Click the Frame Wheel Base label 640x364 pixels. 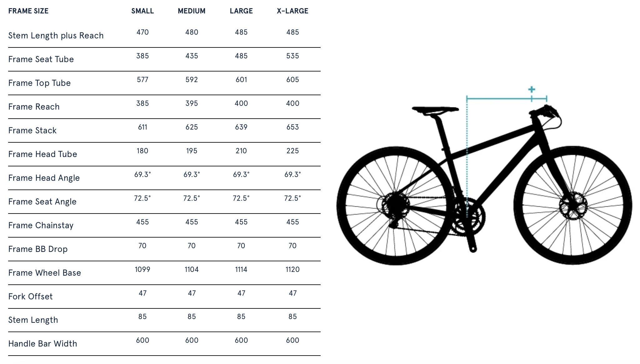45,273
